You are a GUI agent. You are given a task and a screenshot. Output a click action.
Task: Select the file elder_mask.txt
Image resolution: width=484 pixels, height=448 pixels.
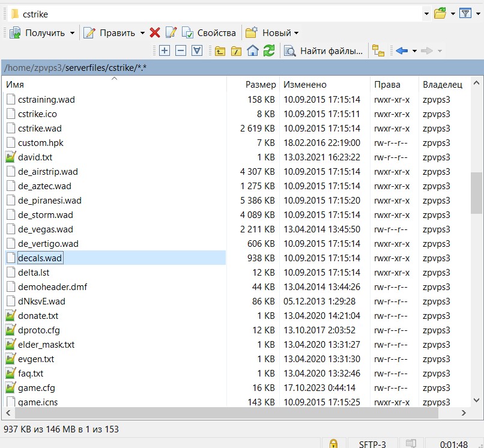[46, 344]
